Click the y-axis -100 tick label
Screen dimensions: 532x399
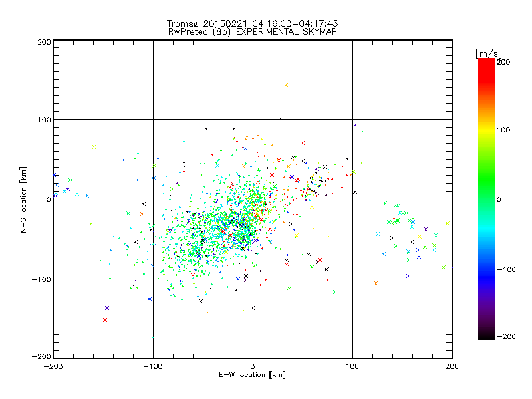tap(42, 279)
